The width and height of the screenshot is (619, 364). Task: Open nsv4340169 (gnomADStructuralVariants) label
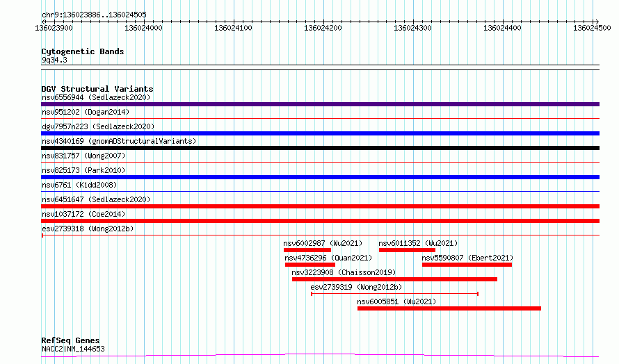(119, 141)
